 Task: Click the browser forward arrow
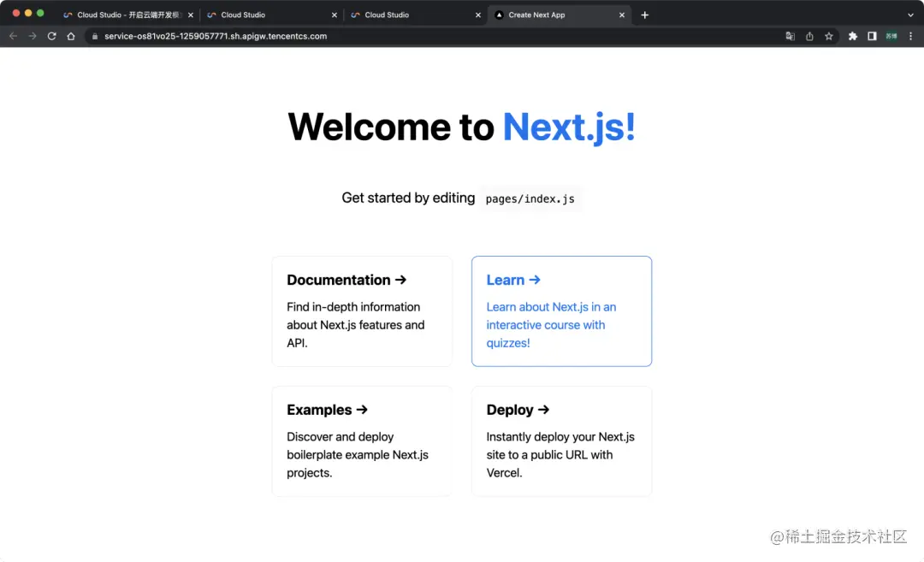33,36
